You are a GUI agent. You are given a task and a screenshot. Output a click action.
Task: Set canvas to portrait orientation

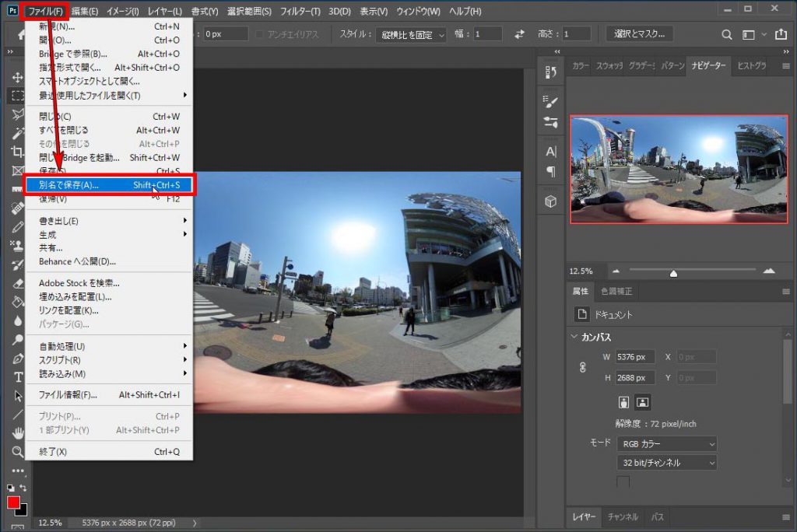point(623,402)
